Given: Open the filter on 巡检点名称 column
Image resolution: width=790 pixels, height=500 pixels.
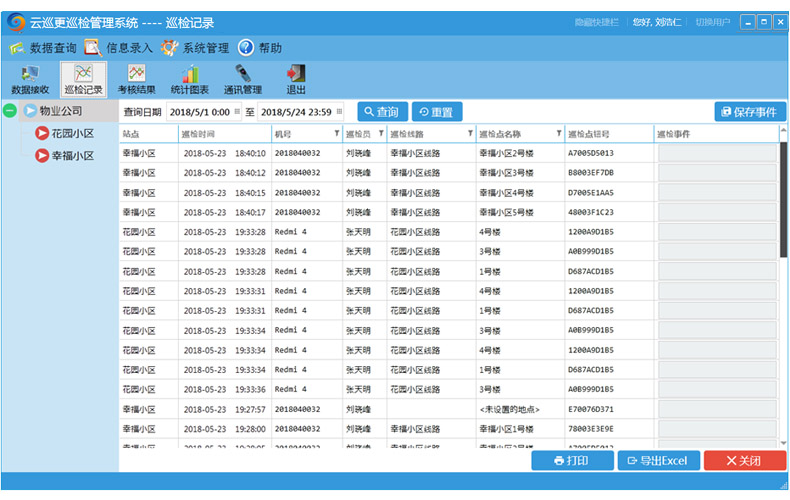Looking at the screenshot, I should pyautogui.click(x=559, y=134).
